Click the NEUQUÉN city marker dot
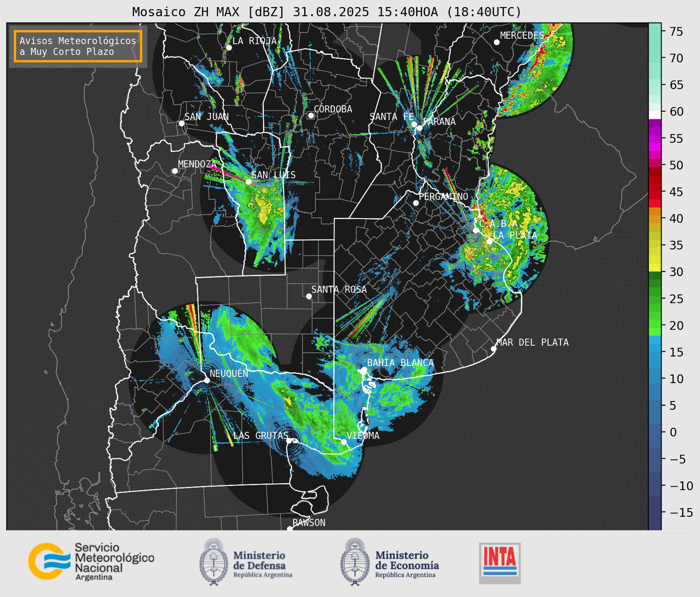This screenshot has width=700, height=597. tap(207, 380)
